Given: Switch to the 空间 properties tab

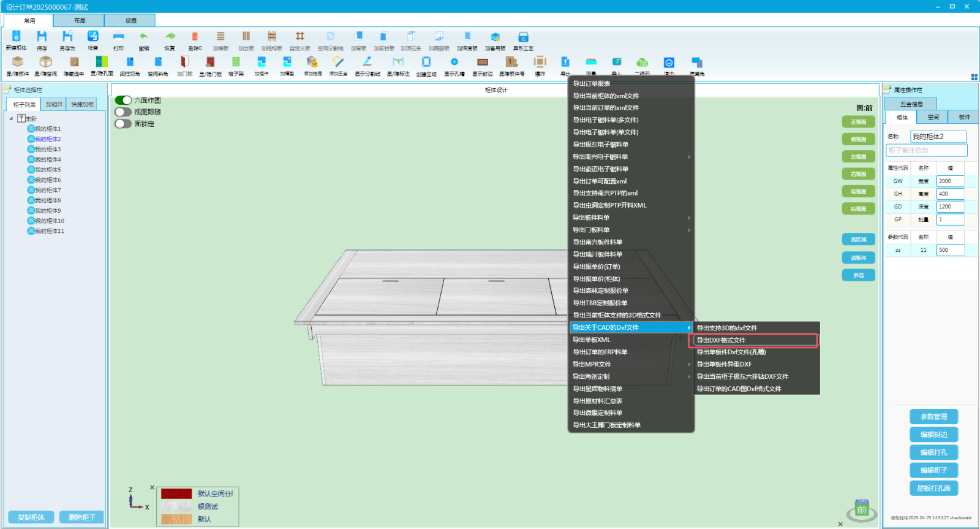Looking at the screenshot, I should point(933,117).
